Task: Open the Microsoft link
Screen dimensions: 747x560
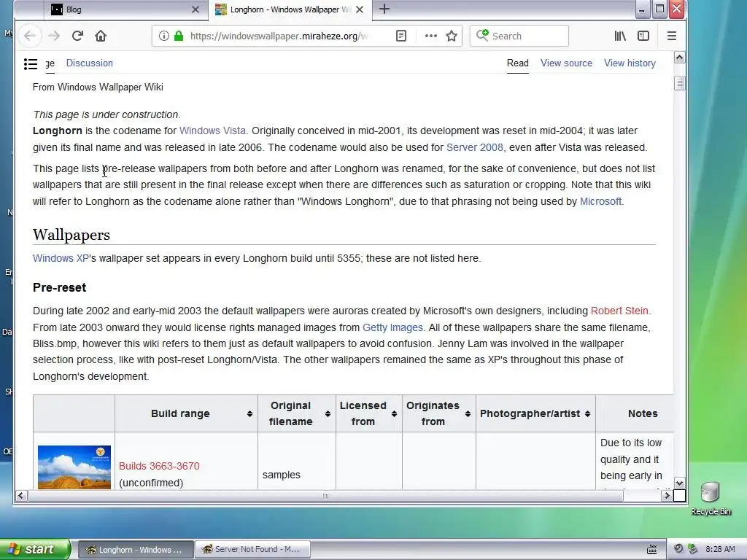Action: point(600,201)
